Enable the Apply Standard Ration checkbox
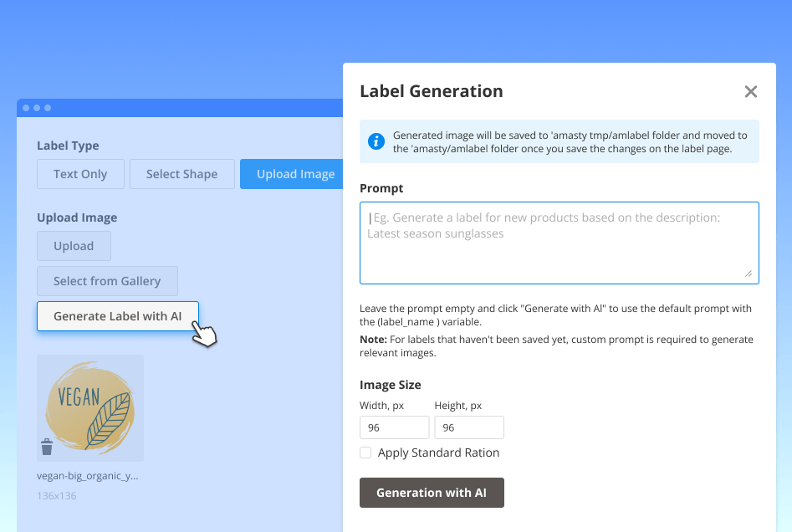Viewport: 792px width, 532px height. click(x=365, y=453)
